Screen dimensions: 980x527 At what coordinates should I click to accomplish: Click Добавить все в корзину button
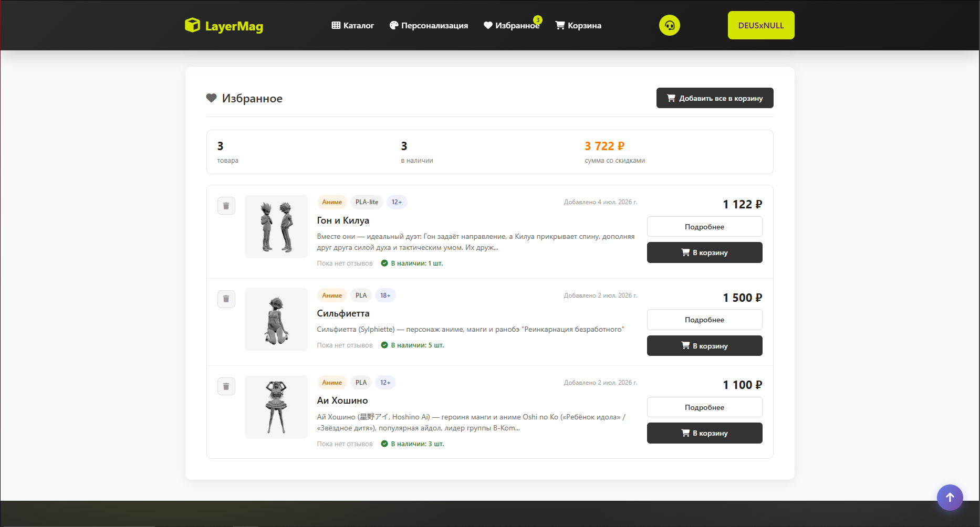pos(715,98)
